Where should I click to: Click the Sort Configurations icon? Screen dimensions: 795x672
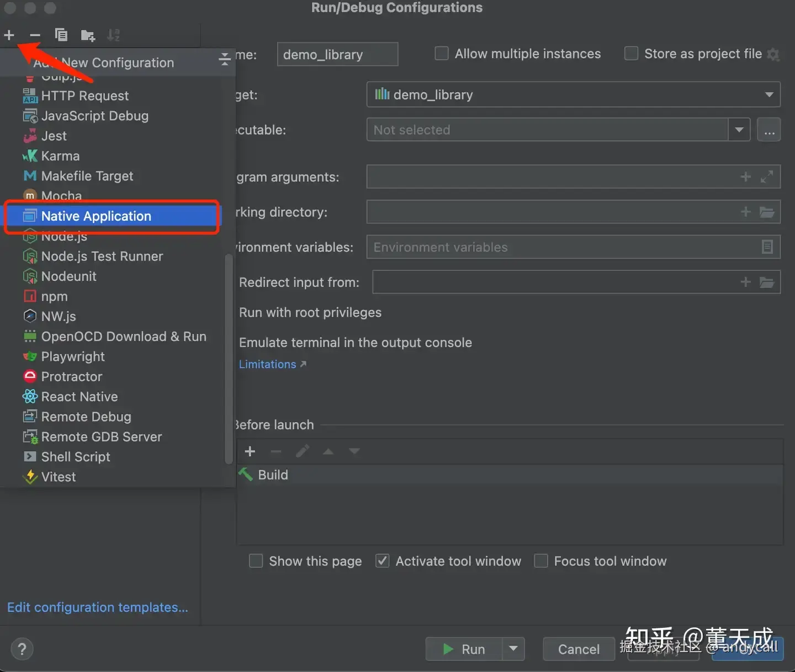click(113, 35)
